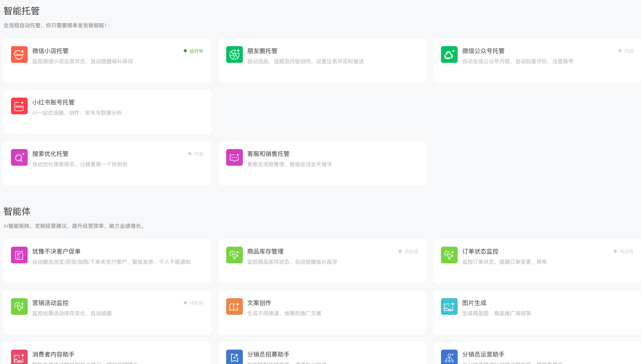
Task: Click the 微信小店托管 shop icon
Action: [x=19, y=54]
